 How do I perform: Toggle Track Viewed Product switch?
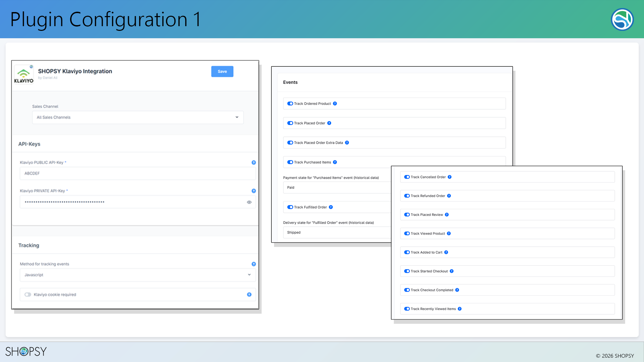pyautogui.click(x=407, y=234)
